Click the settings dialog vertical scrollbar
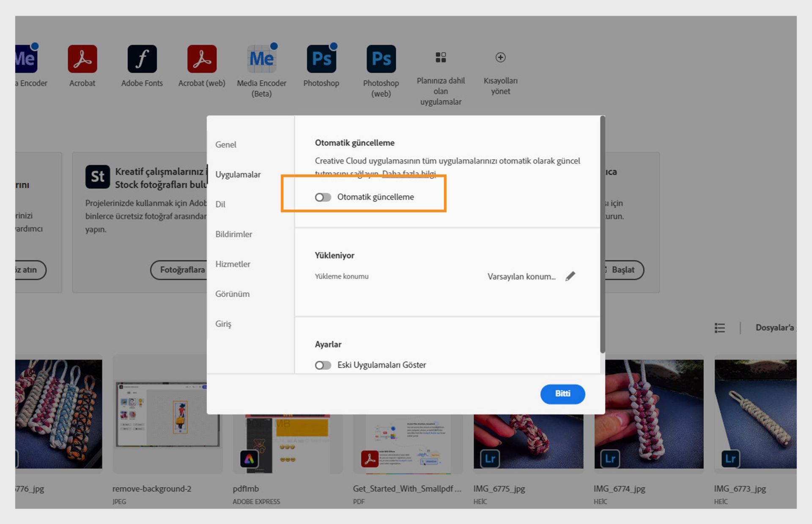Image resolution: width=812 pixels, height=524 pixels. [x=602, y=235]
